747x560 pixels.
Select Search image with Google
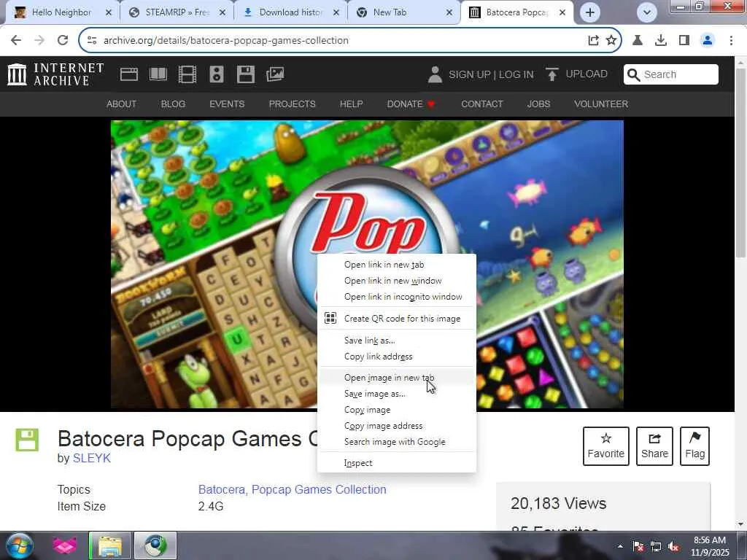click(396, 442)
